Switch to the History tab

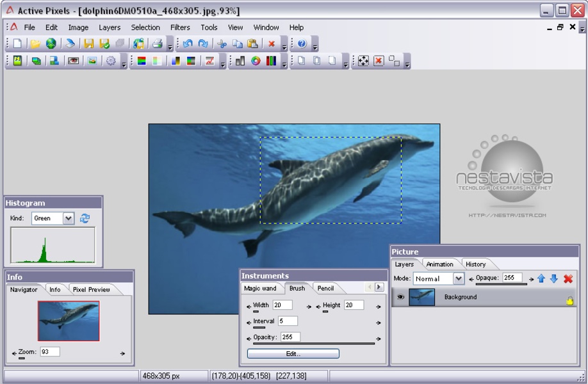pos(475,264)
